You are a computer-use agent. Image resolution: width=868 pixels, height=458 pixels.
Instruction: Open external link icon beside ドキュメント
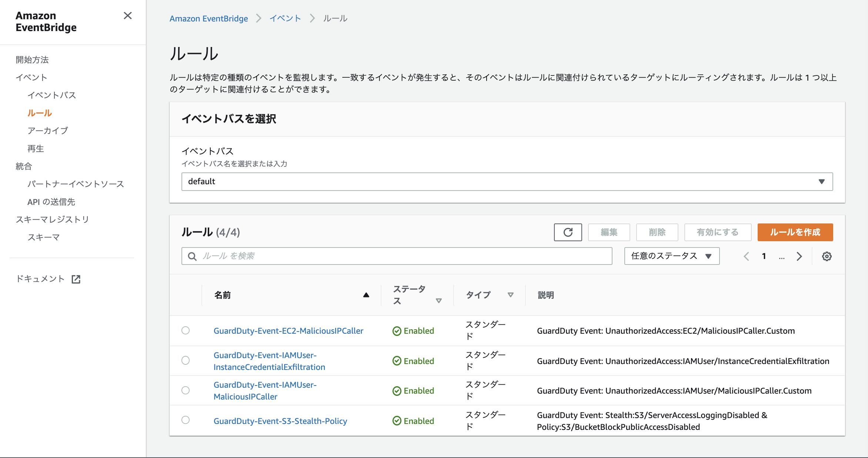tap(76, 279)
